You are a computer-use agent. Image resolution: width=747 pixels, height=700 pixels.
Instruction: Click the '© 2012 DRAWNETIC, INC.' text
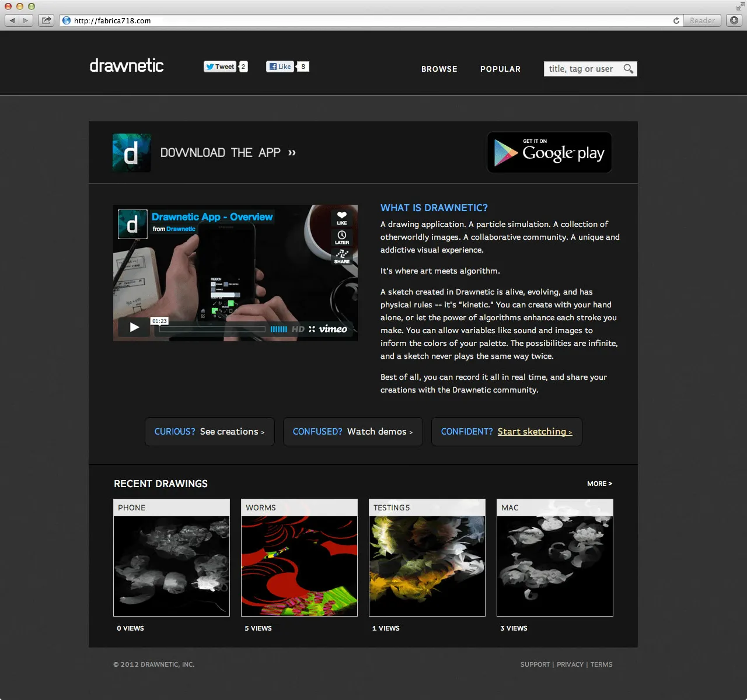(154, 664)
